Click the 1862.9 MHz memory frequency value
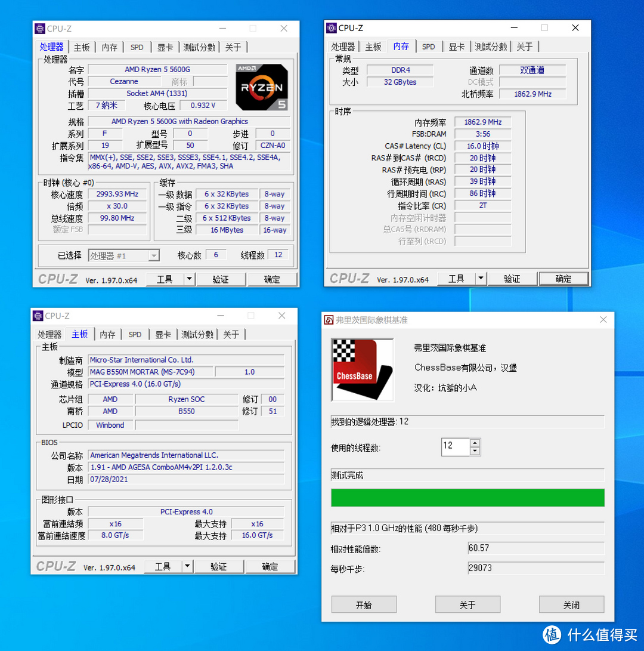The image size is (644, 651). 483,122
